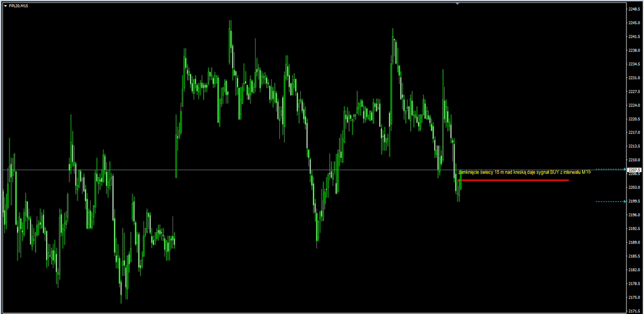
Task: Select the chart shift triangle marker at top
Action: coord(457,4)
